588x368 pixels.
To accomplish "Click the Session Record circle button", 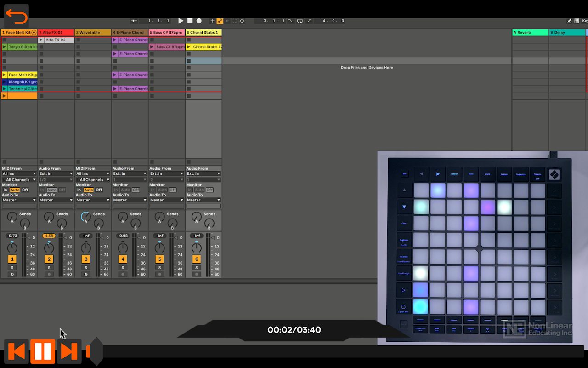I will 242,21.
